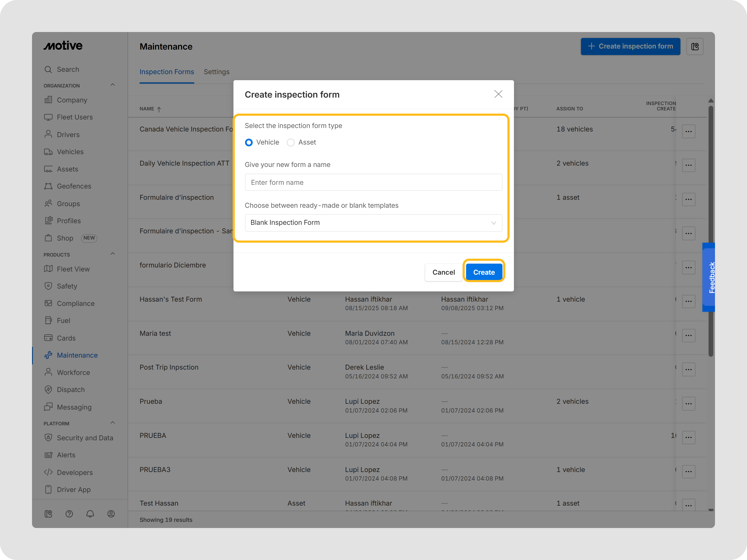Close the Create inspection form dialog
Screen dimensions: 747x560
(498, 94)
